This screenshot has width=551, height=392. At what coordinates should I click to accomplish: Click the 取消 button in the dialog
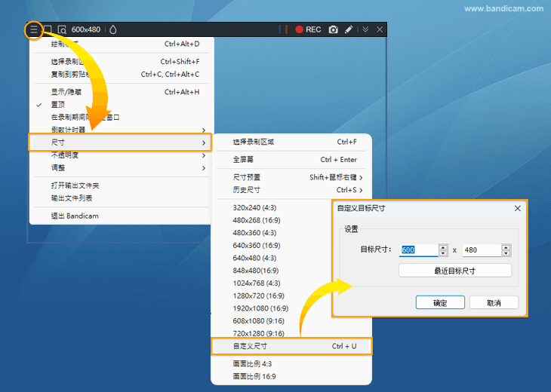494,302
